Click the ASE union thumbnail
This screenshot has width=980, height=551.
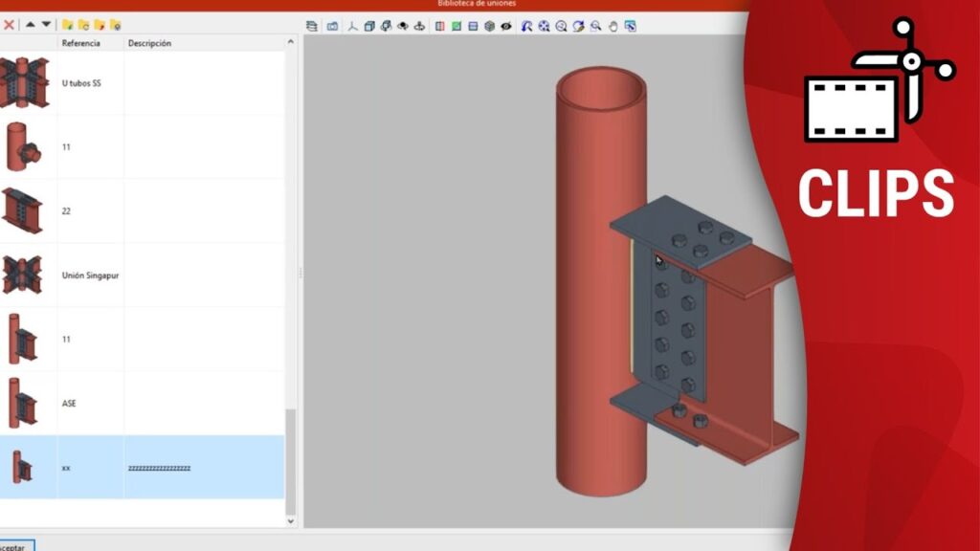pos(23,403)
